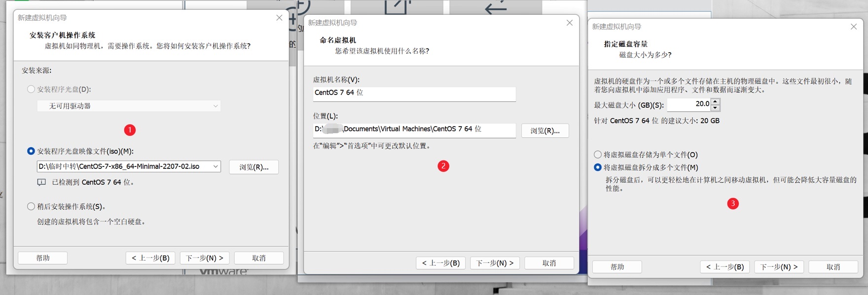The width and height of the screenshot is (868, 295).
Task: Click 下一步 in the install OS dialog
Action: [x=205, y=258]
